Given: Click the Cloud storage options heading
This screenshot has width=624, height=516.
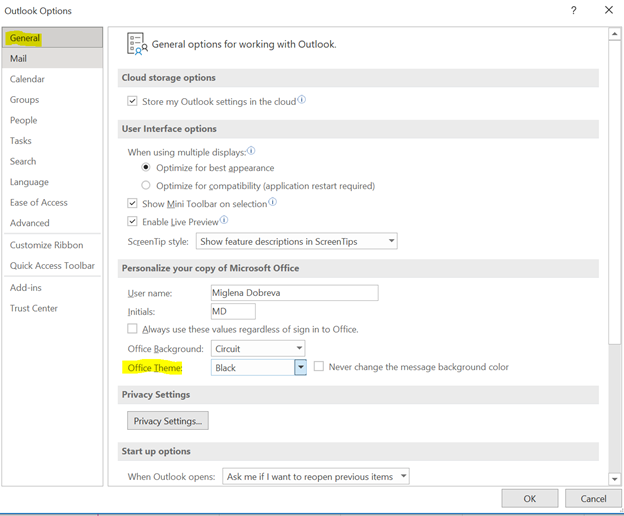Looking at the screenshot, I should click(169, 78).
